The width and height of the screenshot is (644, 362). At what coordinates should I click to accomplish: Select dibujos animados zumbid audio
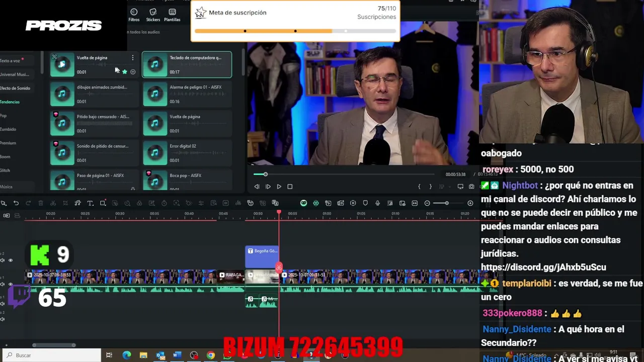pos(94,94)
